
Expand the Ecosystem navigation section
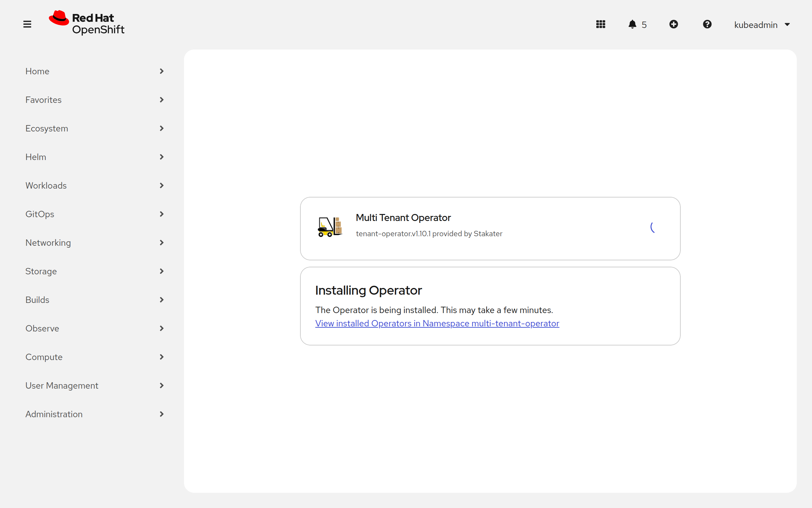(x=95, y=128)
